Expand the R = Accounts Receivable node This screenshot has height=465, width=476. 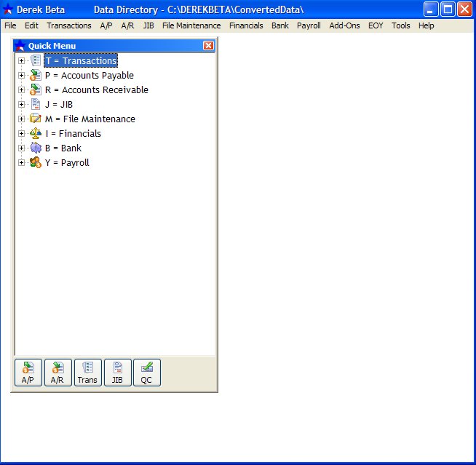[x=21, y=90]
